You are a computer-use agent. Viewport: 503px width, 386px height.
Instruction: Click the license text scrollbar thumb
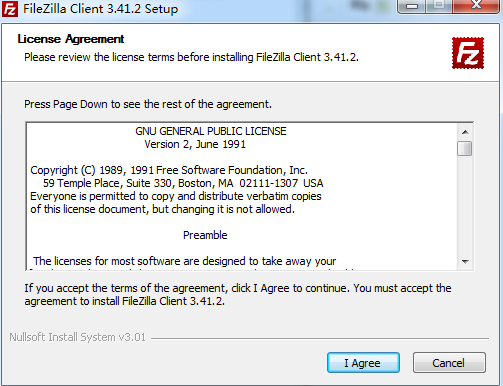(x=465, y=148)
